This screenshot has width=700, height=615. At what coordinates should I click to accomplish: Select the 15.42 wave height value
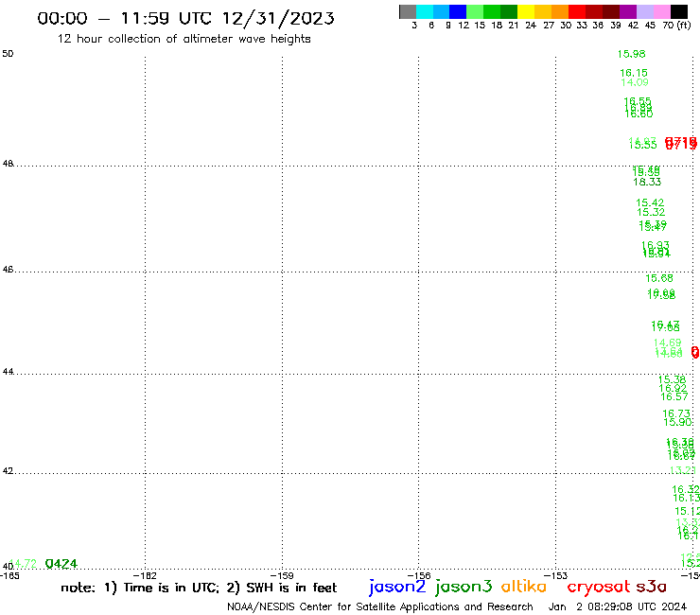650,202
